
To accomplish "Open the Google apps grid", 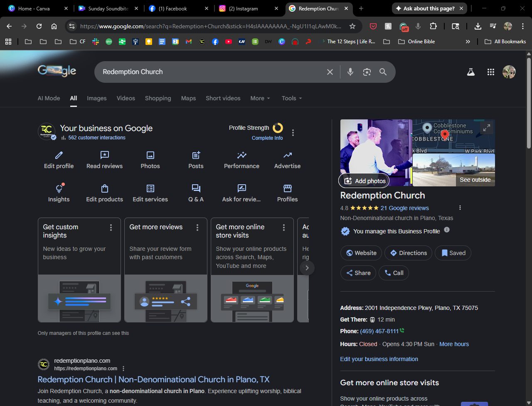I will (x=490, y=72).
